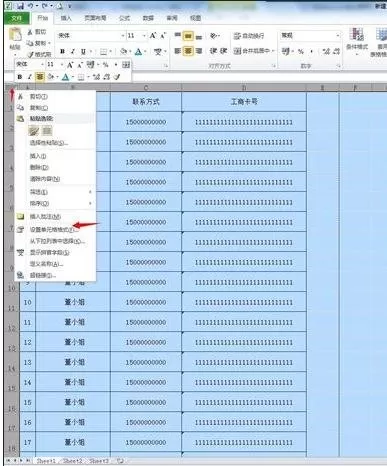Click the mini toolbar percent style icon
This screenshot has width=387, height=466.
click(106, 65)
